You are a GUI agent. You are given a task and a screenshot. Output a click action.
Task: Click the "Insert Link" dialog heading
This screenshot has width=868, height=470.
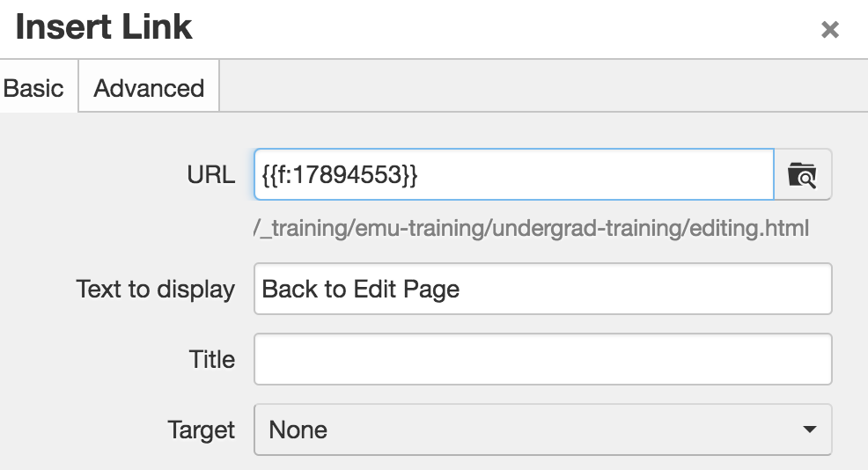[104, 28]
